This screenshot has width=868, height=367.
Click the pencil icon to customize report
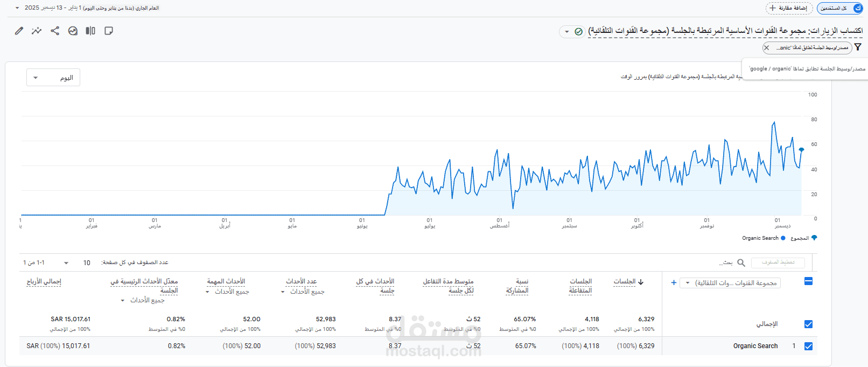point(19,31)
